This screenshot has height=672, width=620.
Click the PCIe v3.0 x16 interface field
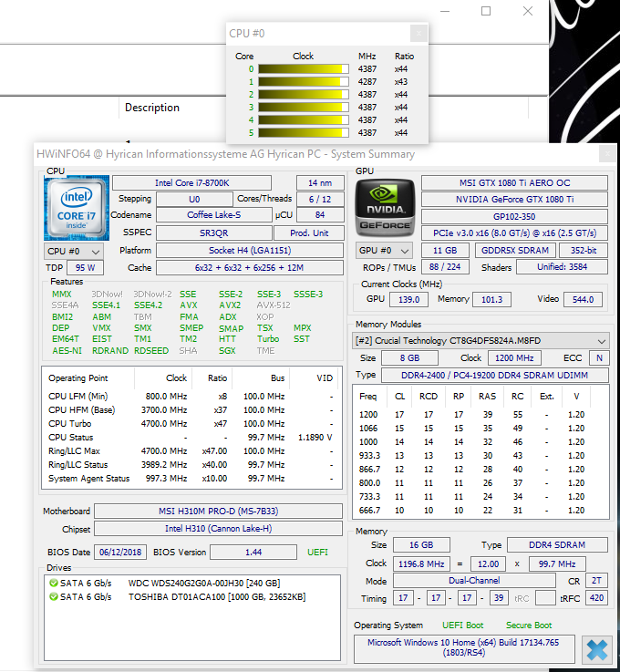point(514,233)
